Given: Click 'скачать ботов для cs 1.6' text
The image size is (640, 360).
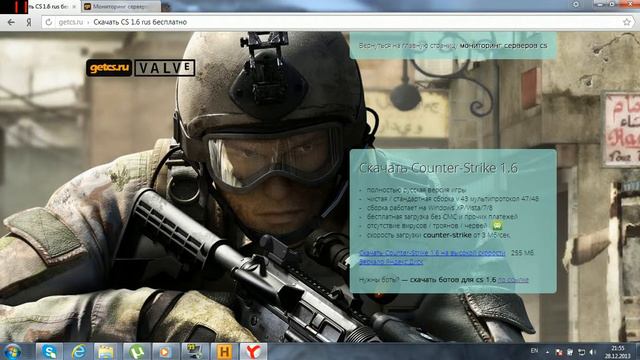Looking at the screenshot, I should [453, 280].
